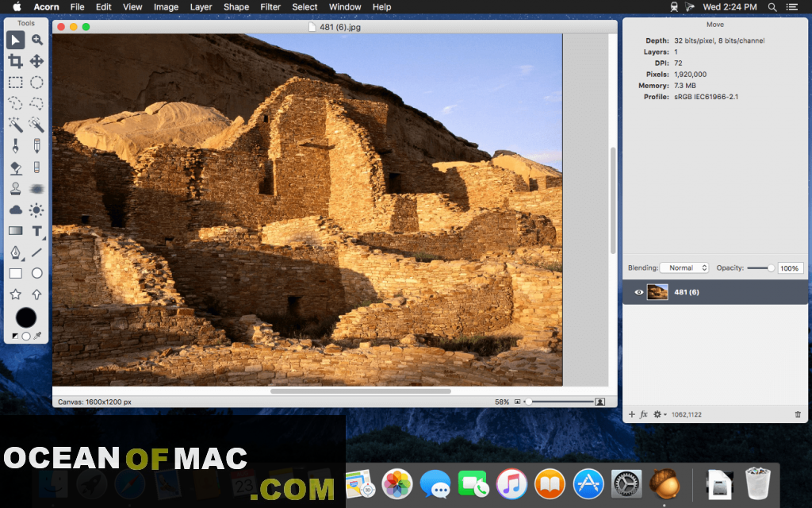
Task: Open the white background color circle
Action: [x=26, y=336]
